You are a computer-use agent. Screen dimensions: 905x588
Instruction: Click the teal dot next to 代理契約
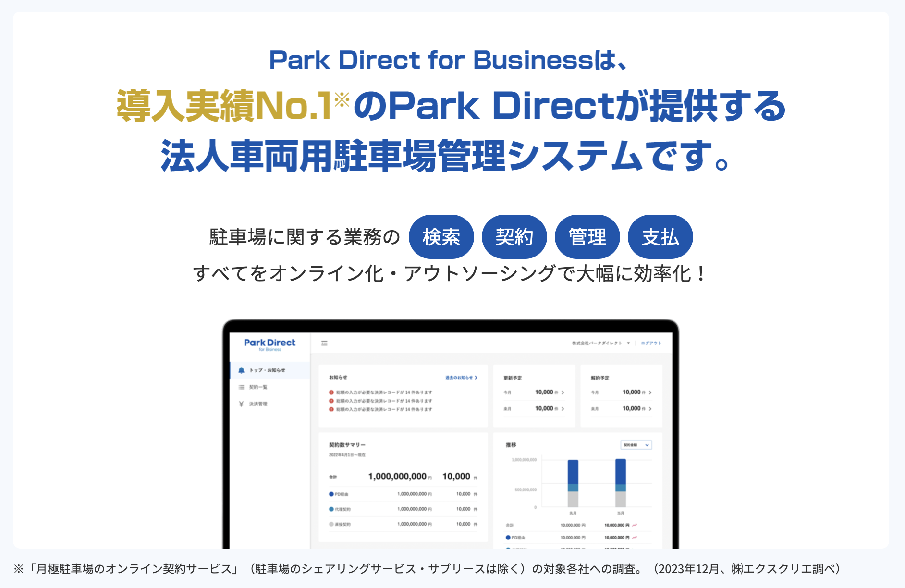[x=331, y=509]
